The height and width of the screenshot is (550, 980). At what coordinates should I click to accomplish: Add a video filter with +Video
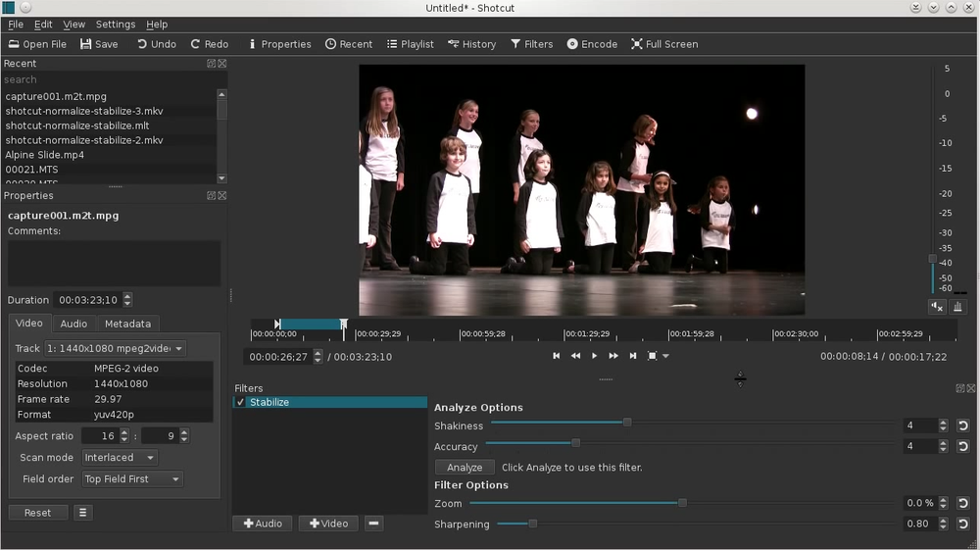point(328,524)
